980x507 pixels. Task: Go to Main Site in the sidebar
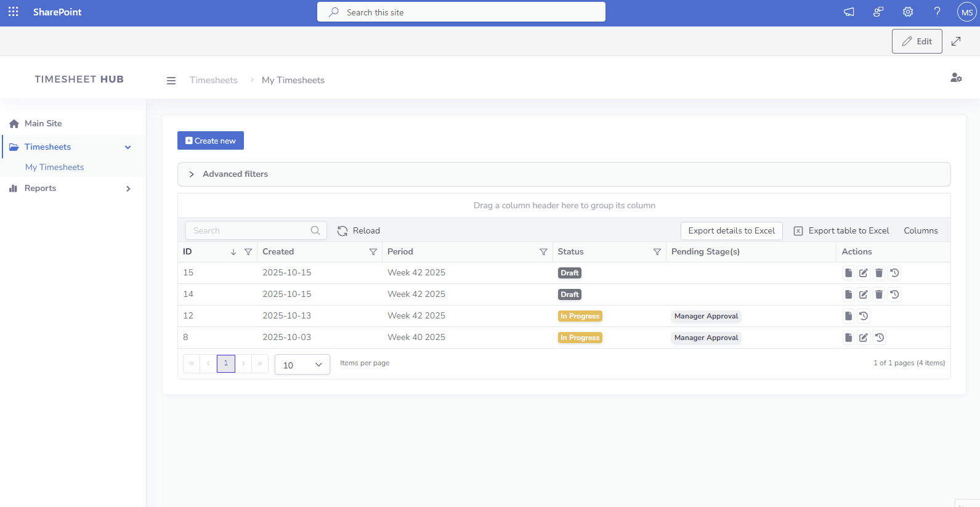(43, 123)
